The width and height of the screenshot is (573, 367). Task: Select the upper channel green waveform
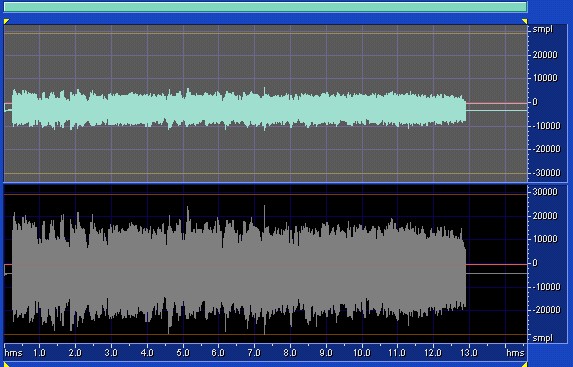click(239, 109)
